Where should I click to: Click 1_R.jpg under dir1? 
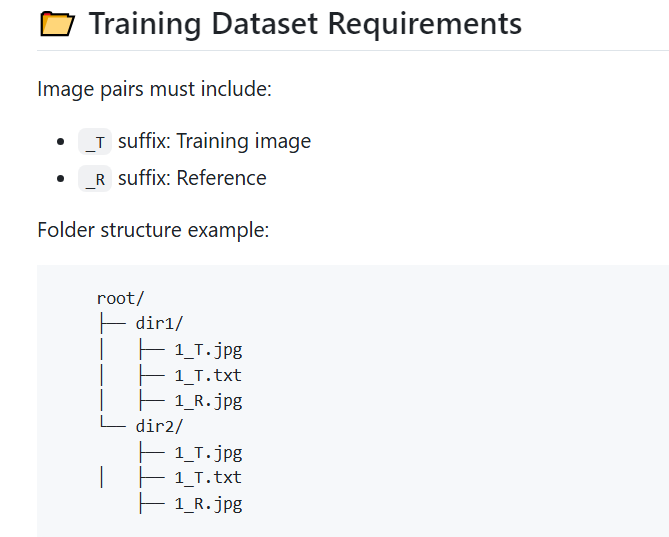click(x=208, y=401)
